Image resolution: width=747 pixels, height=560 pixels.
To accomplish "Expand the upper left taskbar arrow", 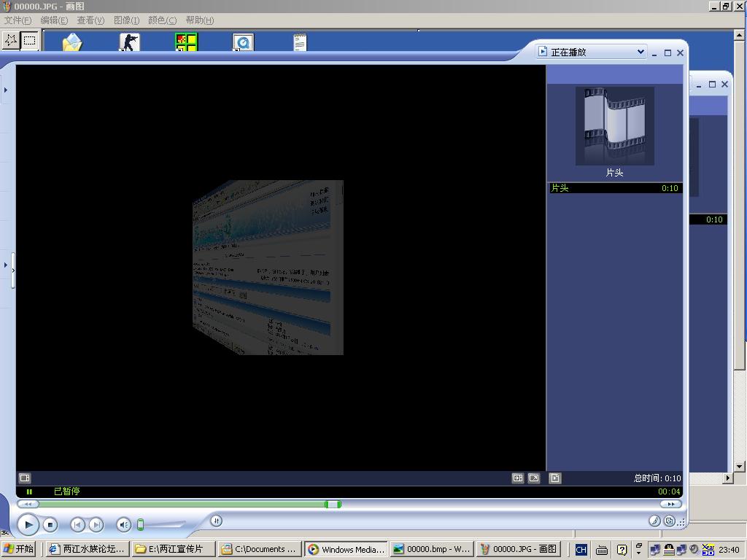I will pyautogui.click(x=6, y=90).
